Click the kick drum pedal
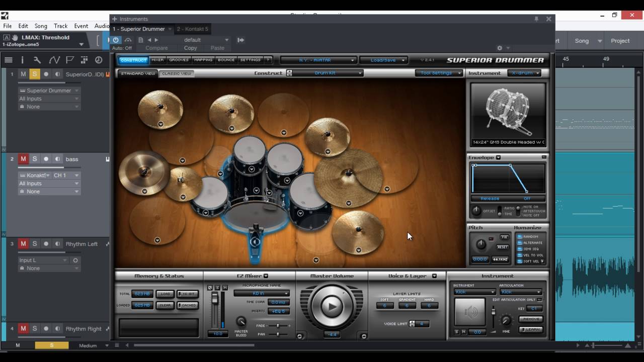Screen dimensions: 644x362 click(x=255, y=246)
